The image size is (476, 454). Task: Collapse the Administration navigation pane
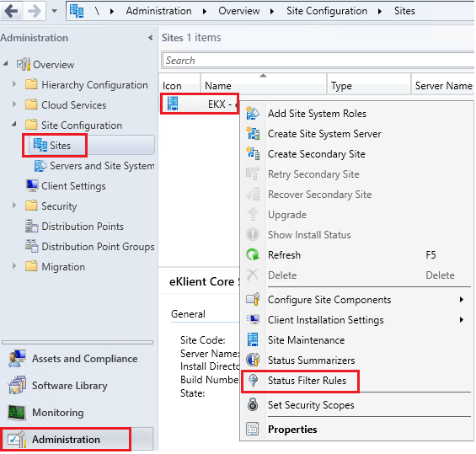pyautogui.click(x=150, y=38)
